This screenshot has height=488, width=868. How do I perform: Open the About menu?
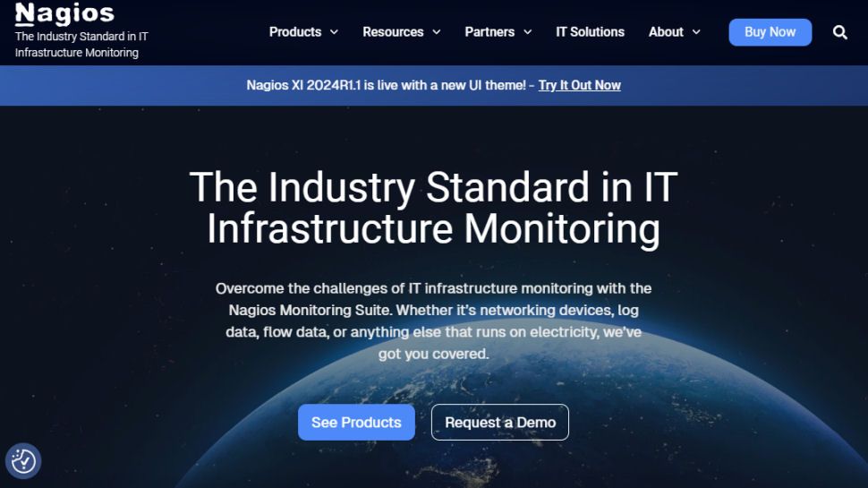(666, 32)
